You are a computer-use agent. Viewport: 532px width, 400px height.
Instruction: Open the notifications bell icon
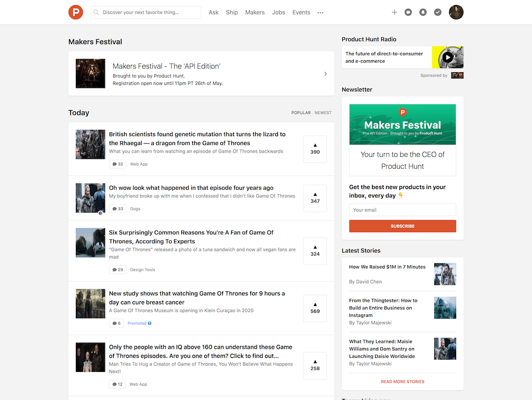423,12
